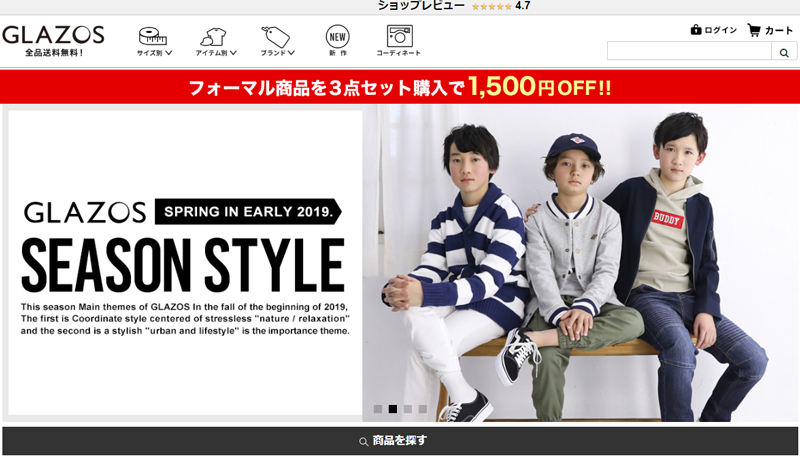
Task: Select the fourth carousel slide dot
Action: pos(422,409)
